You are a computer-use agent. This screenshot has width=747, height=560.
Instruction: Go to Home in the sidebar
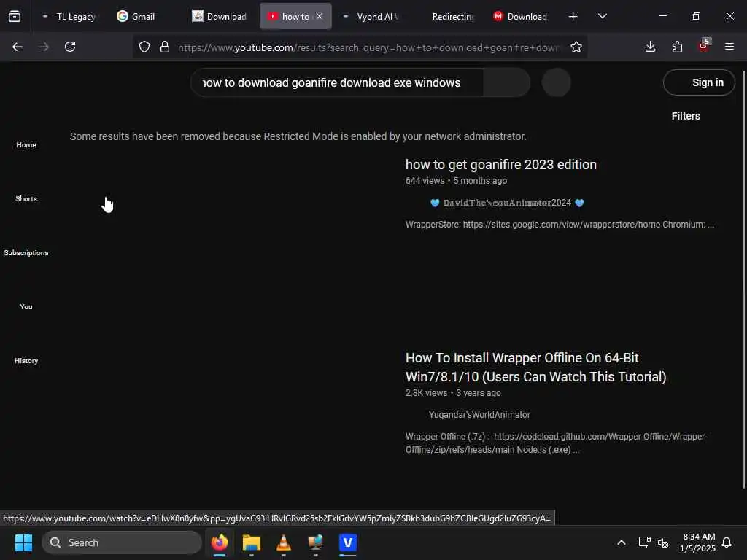click(x=26, y=145)
